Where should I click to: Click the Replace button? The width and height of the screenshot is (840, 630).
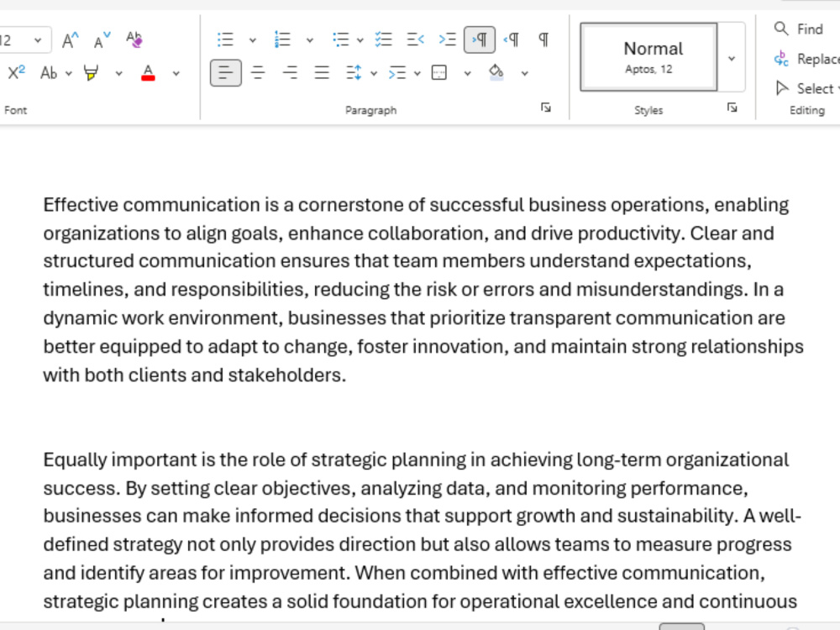[x=806, y=59]
